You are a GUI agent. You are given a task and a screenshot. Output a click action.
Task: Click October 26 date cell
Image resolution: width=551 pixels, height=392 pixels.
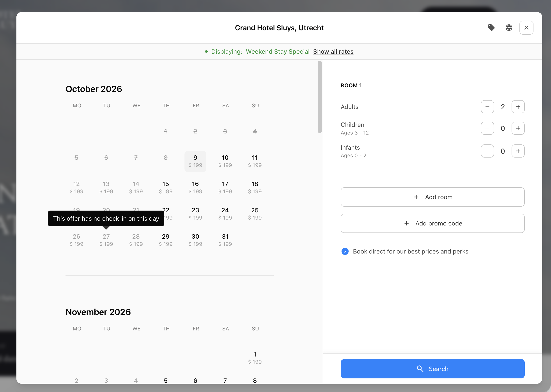tap(76, 240)
